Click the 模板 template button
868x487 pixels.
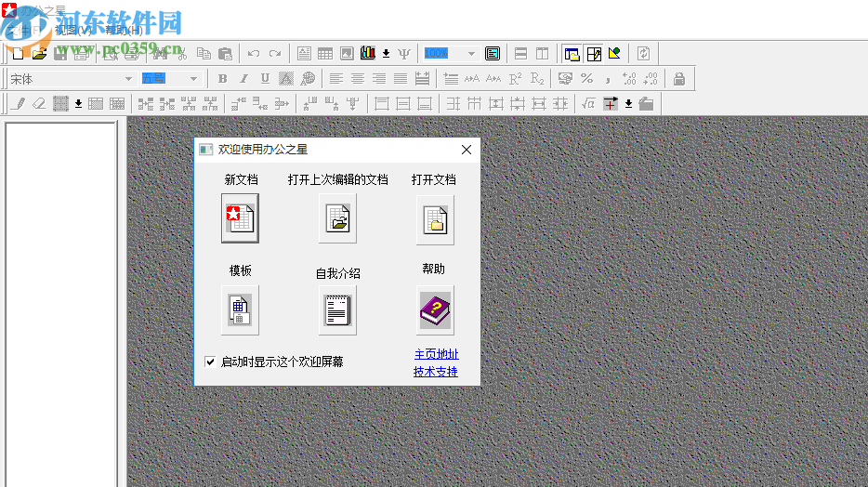click(241, 310)
